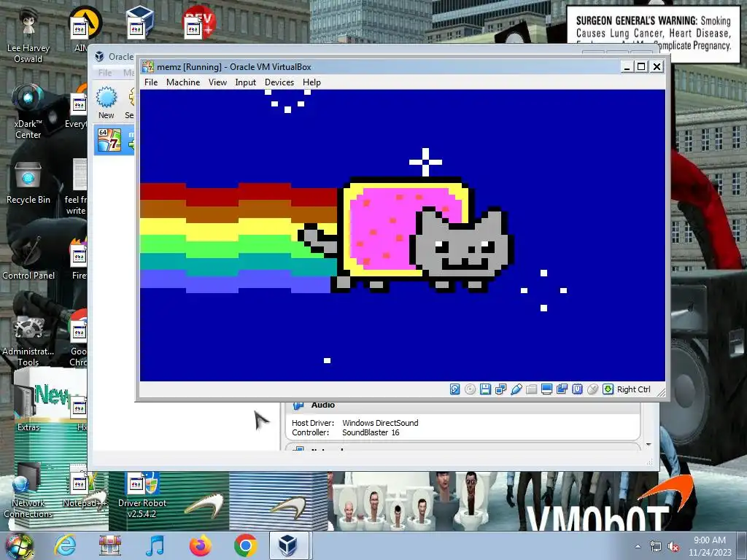The image size is (747, 560).
Task: Click the optical disc status icon
Action: 471,389
